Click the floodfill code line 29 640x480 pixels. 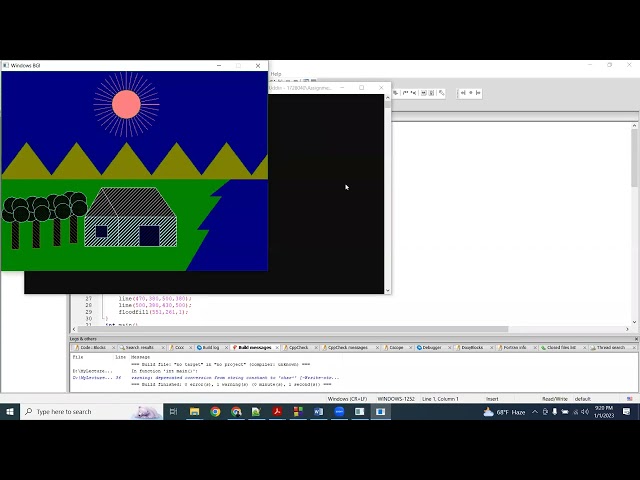click(x=153, y=312)
